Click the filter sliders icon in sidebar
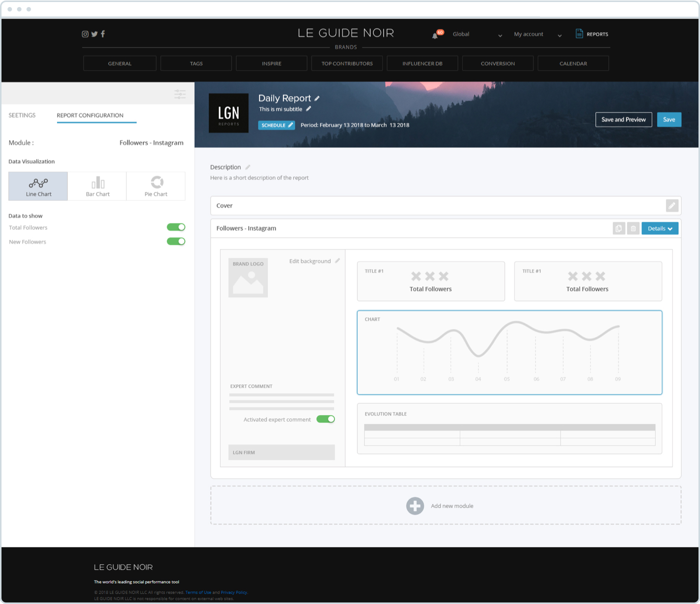This screenshot has width=700, height=604. pyautogui.click(x=180, y=93)
